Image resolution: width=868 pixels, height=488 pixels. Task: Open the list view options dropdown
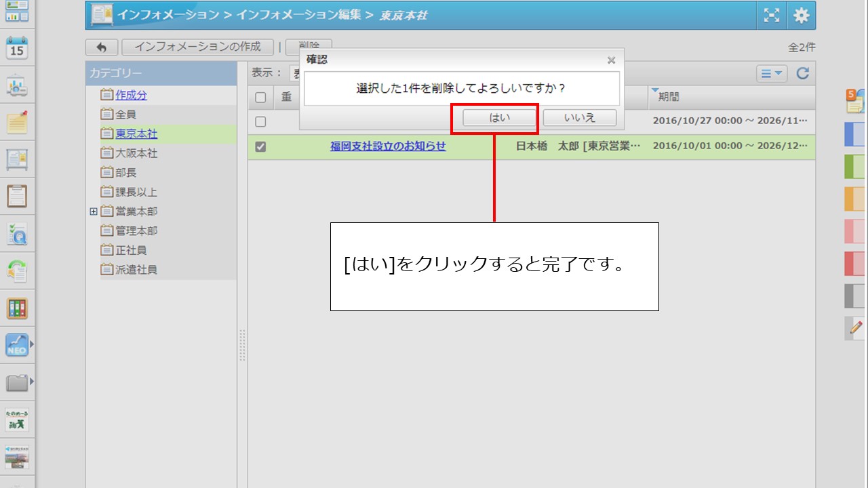point(772,73)
